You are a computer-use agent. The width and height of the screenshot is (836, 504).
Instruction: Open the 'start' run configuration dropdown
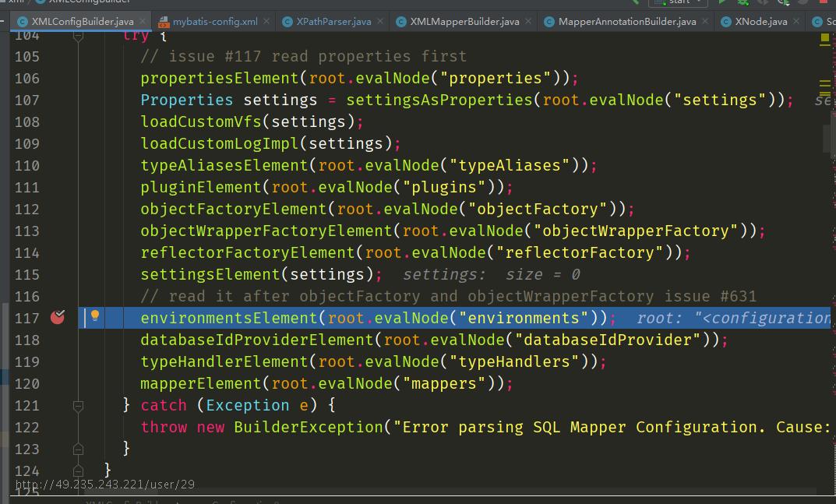pyautogui.click(x=678, y=2)
